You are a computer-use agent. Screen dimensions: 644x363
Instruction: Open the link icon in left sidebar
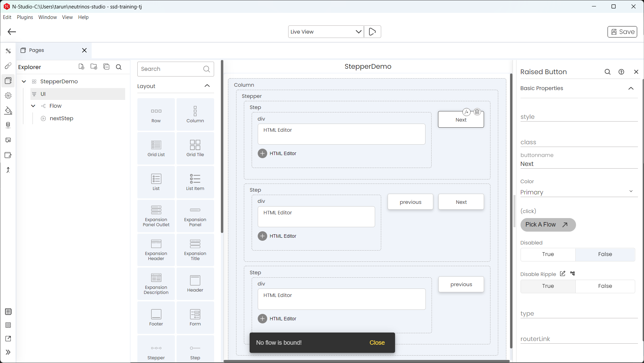click(8, 66)
